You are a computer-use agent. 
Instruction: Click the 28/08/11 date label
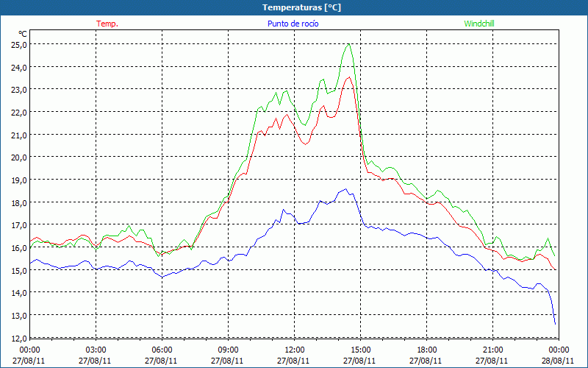pos(558,361)
